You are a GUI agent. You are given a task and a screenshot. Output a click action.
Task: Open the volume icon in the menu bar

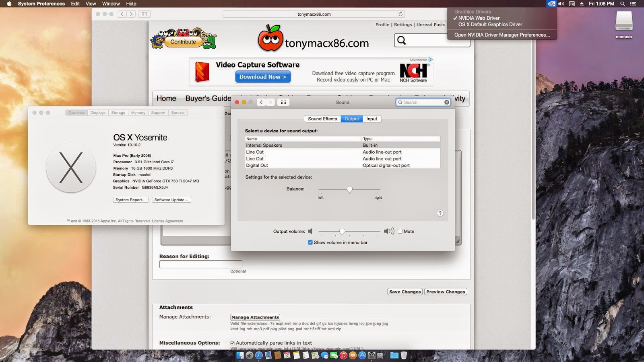tap(561, 4)
